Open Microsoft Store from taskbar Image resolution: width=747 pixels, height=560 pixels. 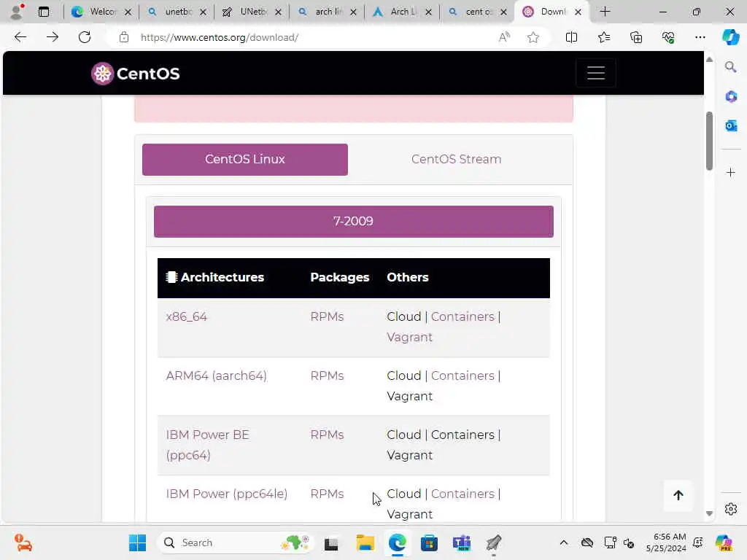(x=429, y=542)
